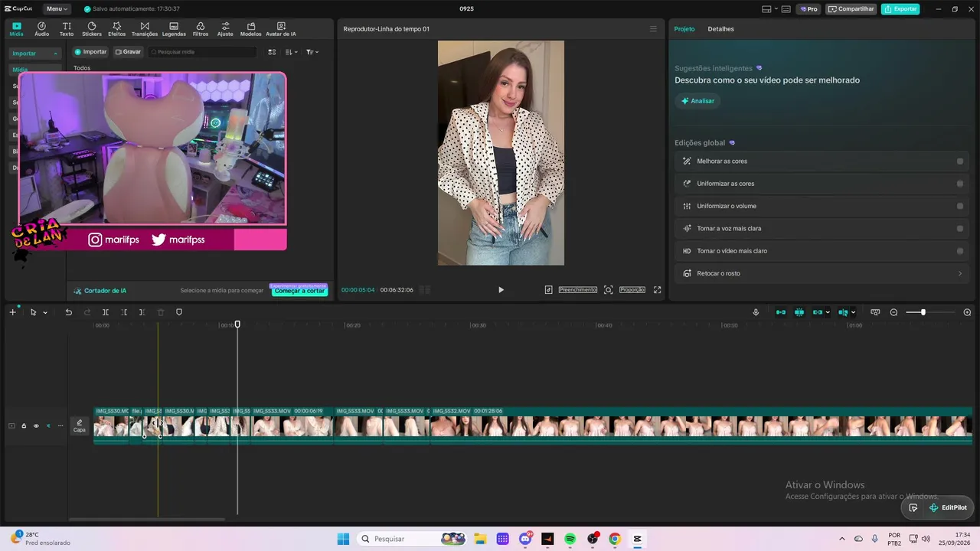Open the Transições panel icon
The height and width of the screenshot is (551, 980).
click(145, 26)
